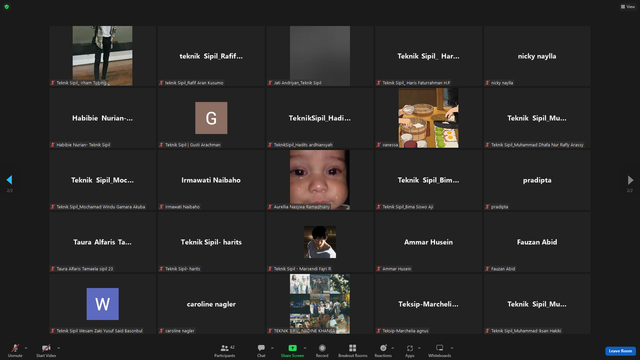Select Marsendi Fajri's profile picture tile
The height and width of the screenshot is (360, 640).
click(320, 242)
